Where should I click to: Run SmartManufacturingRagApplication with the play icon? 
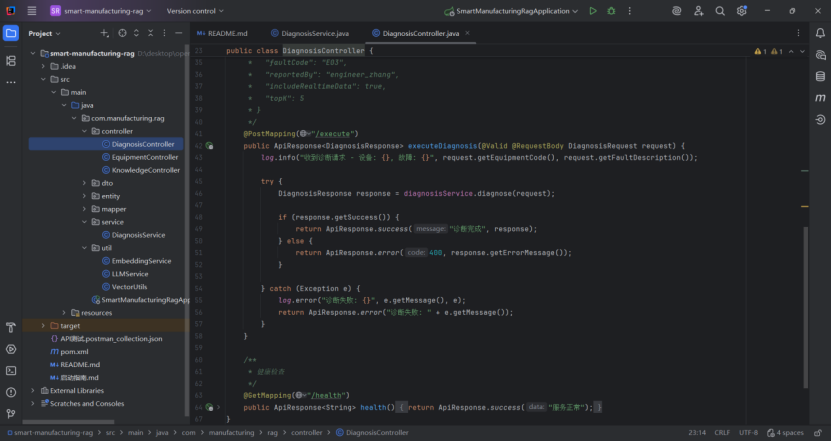point(593,11)
